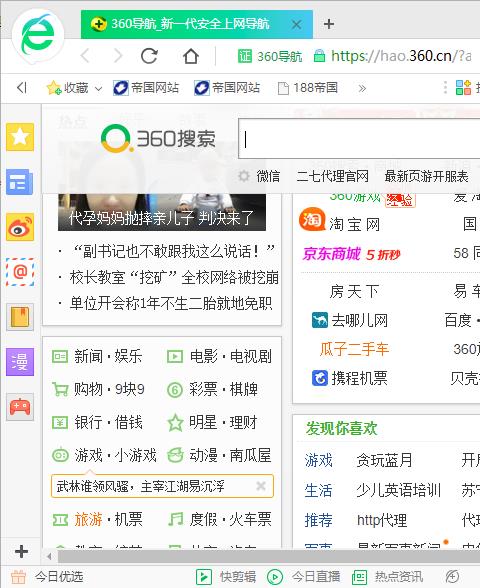Image resolution: width=480 pixels, height=588 pixels.
Task: Open the 明星 category
Action: click(203, 422)
